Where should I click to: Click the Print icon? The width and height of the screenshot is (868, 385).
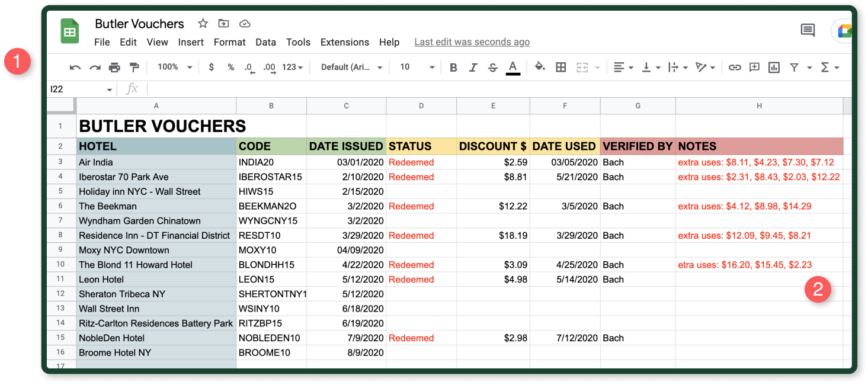coord(114,68)
